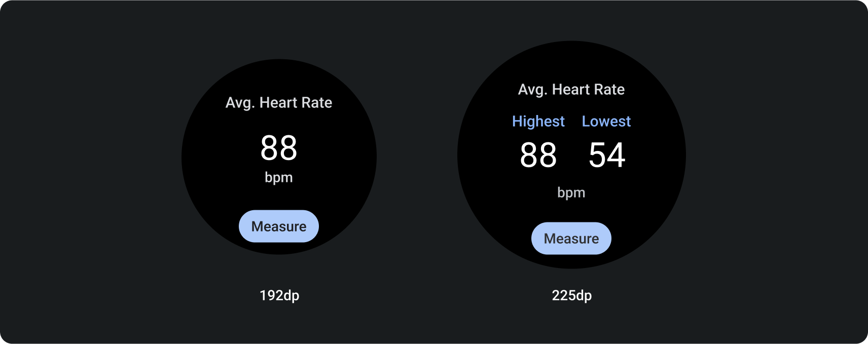Click the word Avg. on the smaller watch
This screenshot has width=868, height=344.
(239, 103)
